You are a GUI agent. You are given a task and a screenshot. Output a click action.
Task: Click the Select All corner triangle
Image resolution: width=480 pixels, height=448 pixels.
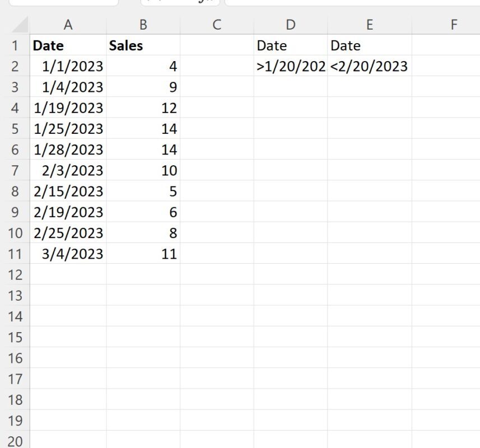point(20,25)
